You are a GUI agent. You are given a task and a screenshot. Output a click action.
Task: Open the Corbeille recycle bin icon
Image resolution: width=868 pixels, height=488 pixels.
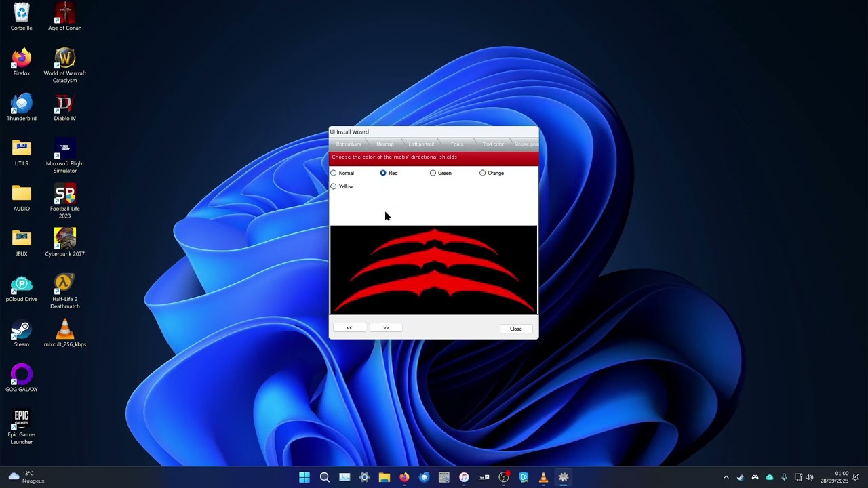(22, 18)
